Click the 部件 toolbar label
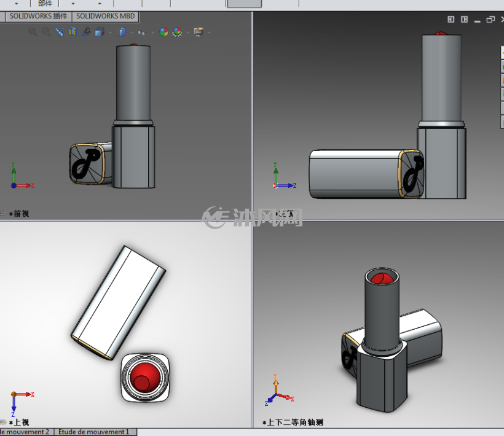The width and height of the screenshot is (504, 436). coord(45,4)
